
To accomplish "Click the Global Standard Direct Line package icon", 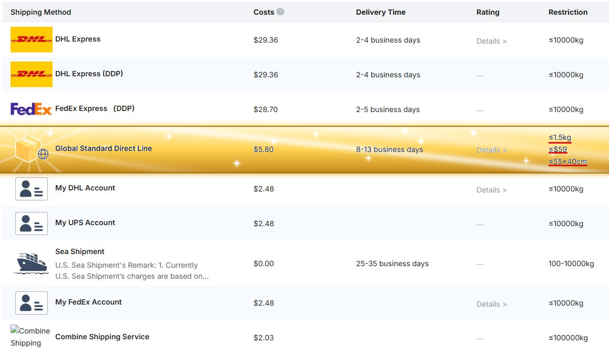I will pos(32,149).
